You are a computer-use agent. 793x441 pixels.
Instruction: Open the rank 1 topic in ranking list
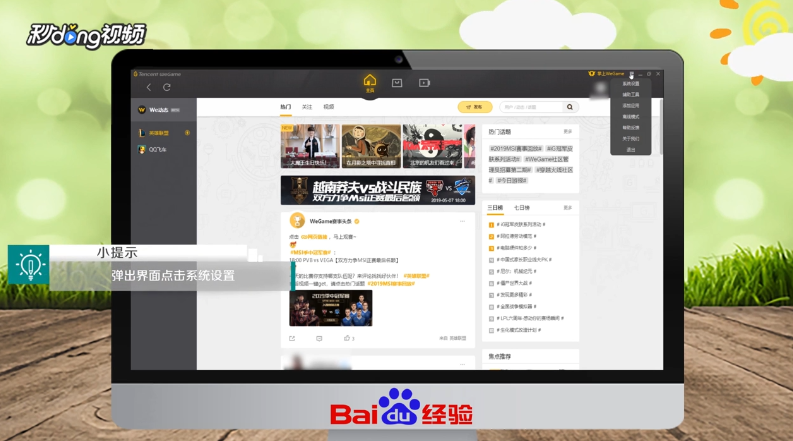tap(520, 225)
